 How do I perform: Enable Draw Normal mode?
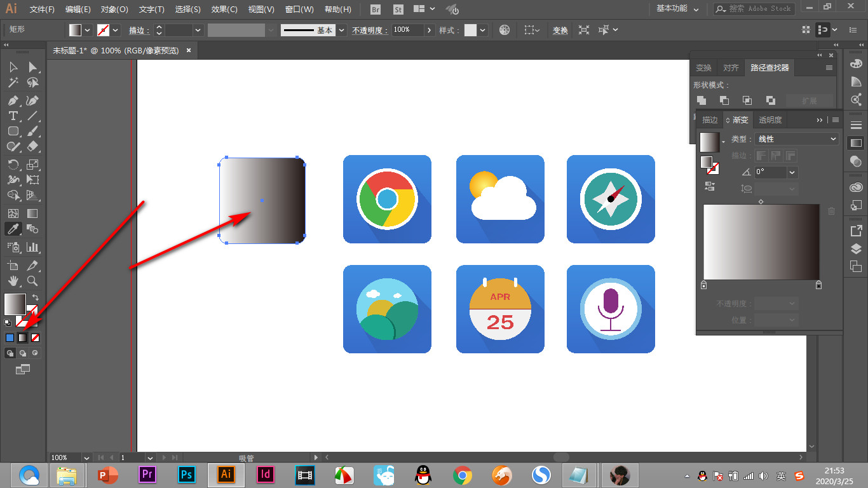tap(10, 353)
